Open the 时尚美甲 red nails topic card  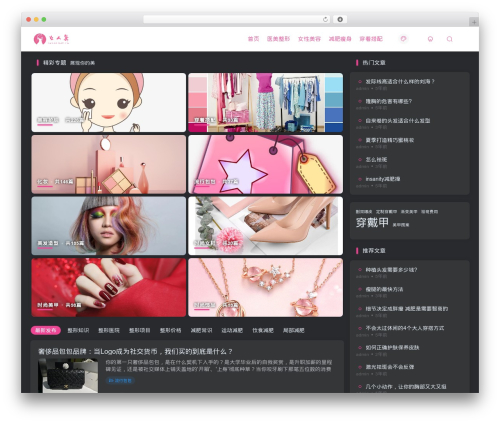109,287
